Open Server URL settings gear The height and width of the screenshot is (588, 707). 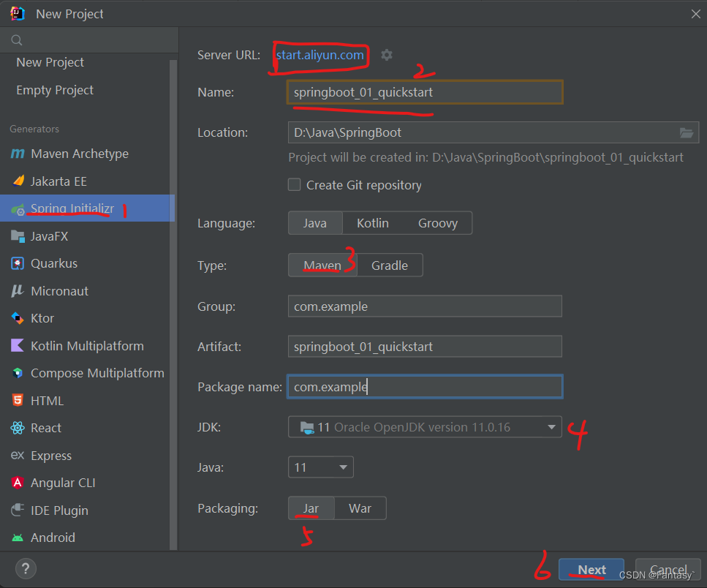click(x=387, y=55)
